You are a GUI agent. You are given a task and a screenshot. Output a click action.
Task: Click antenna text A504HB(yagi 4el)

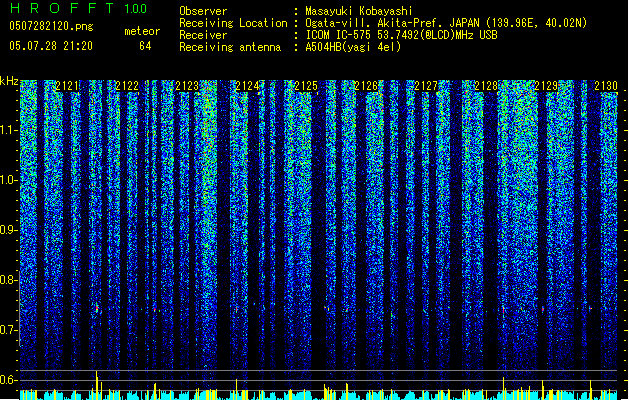pos(353,47)
